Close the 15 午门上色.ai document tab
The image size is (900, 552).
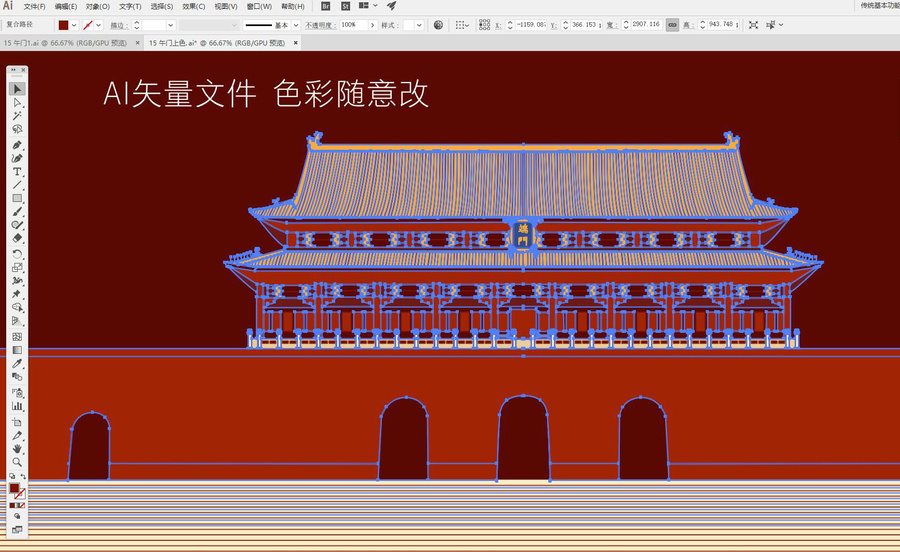[296, 42]
